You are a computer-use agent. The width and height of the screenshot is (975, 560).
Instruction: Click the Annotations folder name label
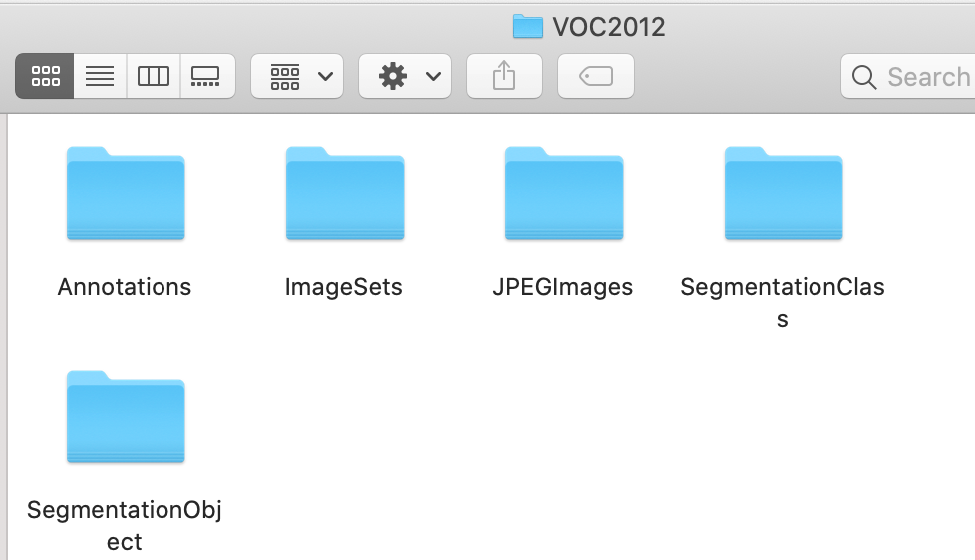125,287
